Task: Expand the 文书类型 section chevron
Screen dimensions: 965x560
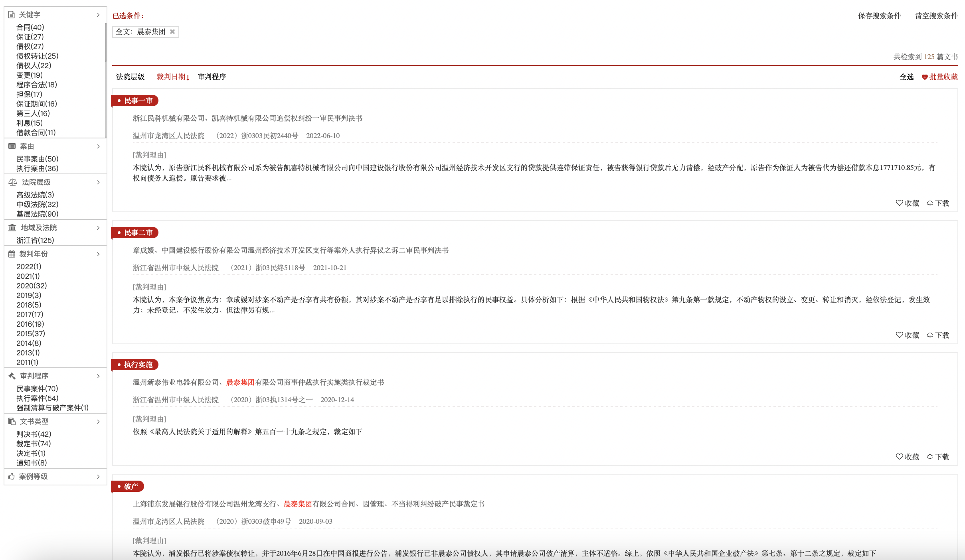Action: [98, 422]
